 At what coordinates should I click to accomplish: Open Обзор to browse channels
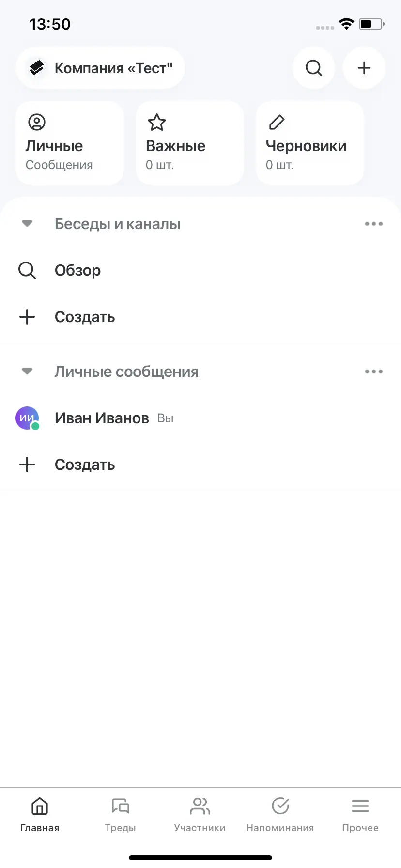77,270
